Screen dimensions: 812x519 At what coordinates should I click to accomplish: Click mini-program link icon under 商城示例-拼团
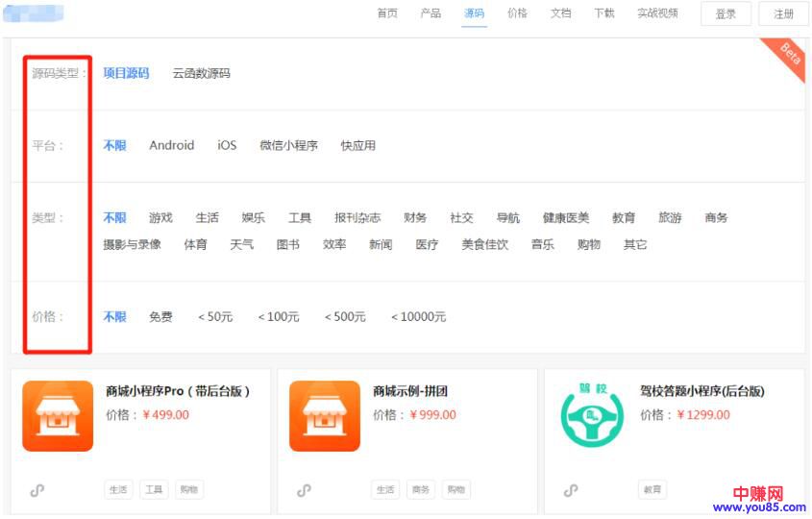coord(304,490)
